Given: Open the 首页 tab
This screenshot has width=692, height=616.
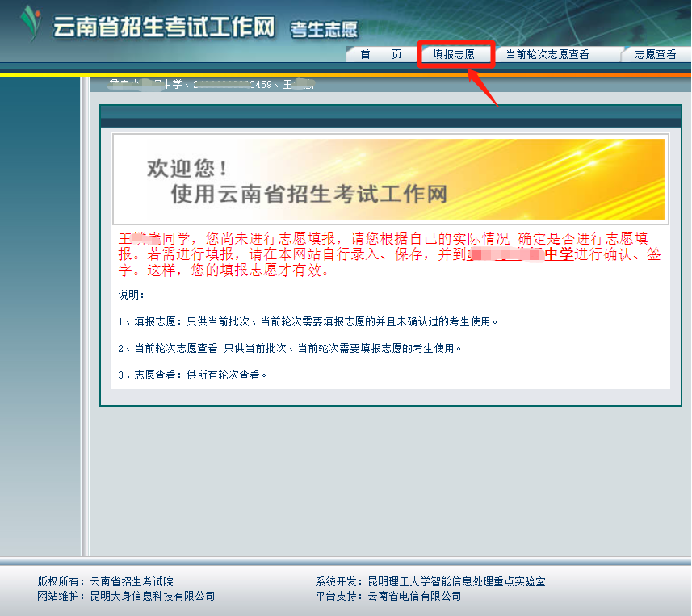Looking at the screenshot, I should click(x=381, y=55).
